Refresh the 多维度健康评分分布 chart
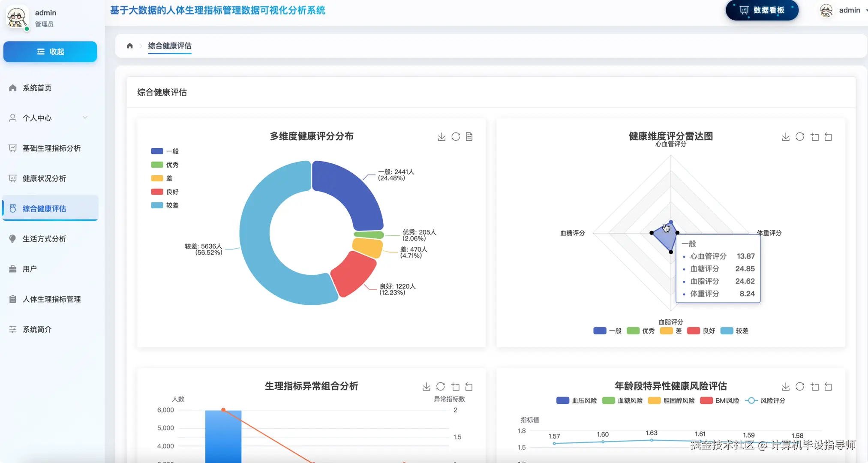The width and height of the screenshot is (868, 463). coord(456,137)
